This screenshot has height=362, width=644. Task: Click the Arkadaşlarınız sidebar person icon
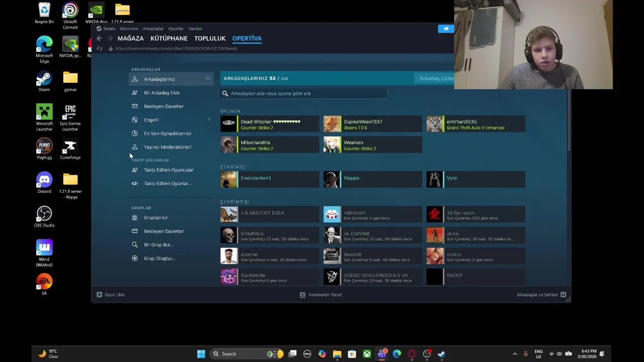pyautogui.click(x=134, y=79)
